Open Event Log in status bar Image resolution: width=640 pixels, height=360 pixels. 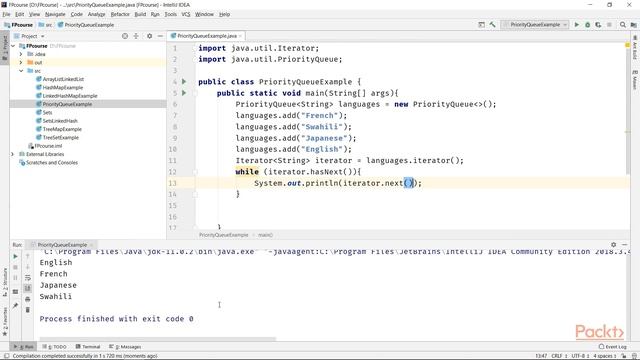[x=613, y=347]
